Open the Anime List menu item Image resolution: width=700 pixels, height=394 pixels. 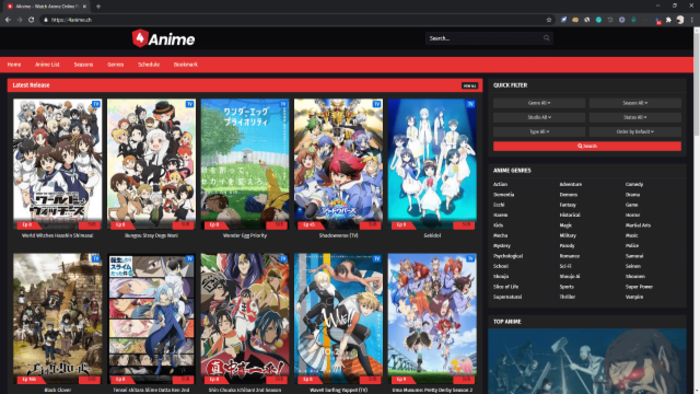tap(47, 64)
